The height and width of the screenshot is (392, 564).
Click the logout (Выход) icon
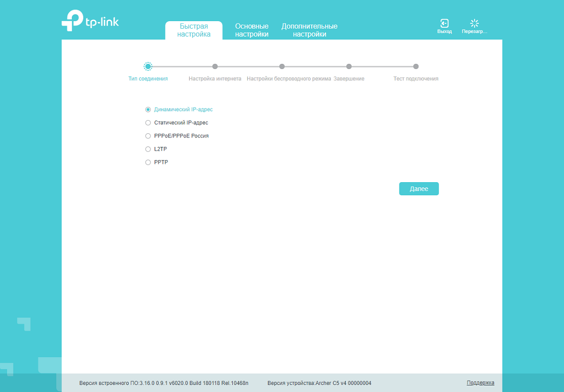pyautogui.click(x=444, y=23)
